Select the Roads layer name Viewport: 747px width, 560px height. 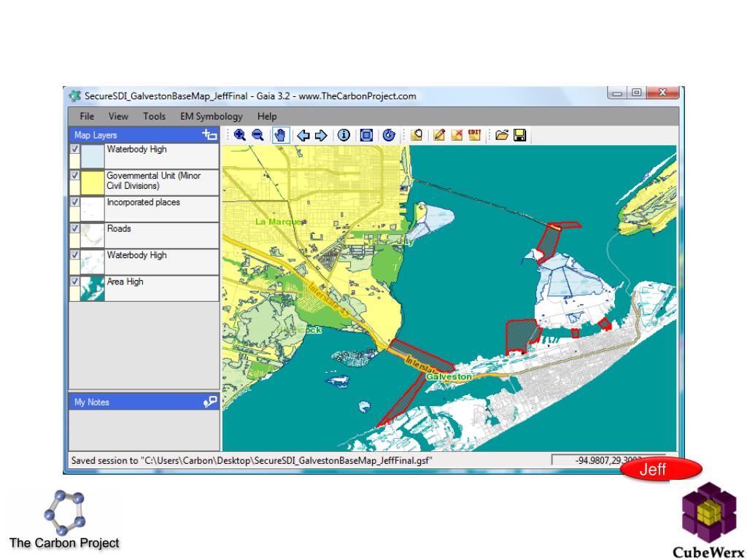click(119, 228)
